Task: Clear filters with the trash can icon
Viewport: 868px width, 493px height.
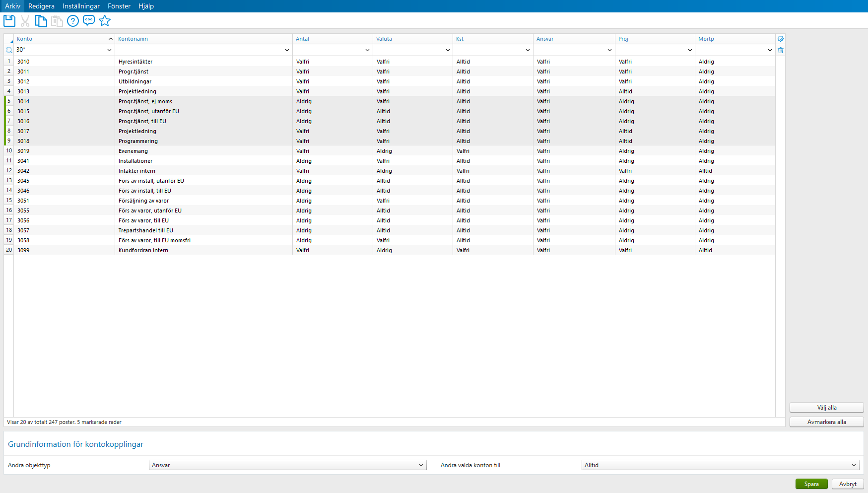Action: [781, 50]
